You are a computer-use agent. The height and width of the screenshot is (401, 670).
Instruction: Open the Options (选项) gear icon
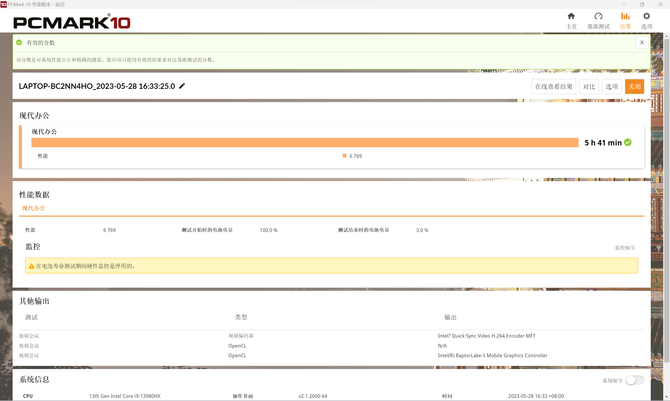tap(646, 16)
